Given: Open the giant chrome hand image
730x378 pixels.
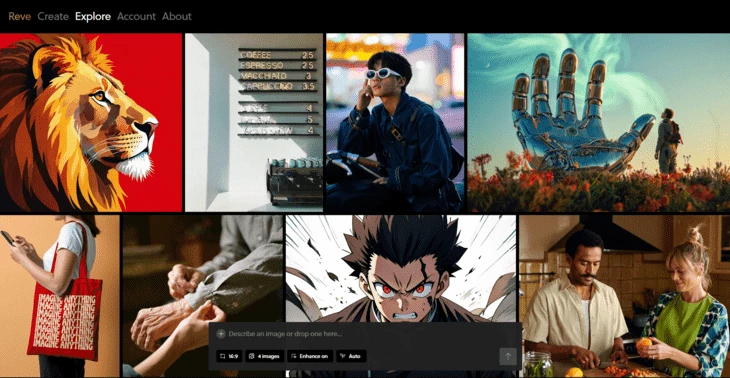Looking at the screenshot, I should pyautogui.click(x=599, y=122).
